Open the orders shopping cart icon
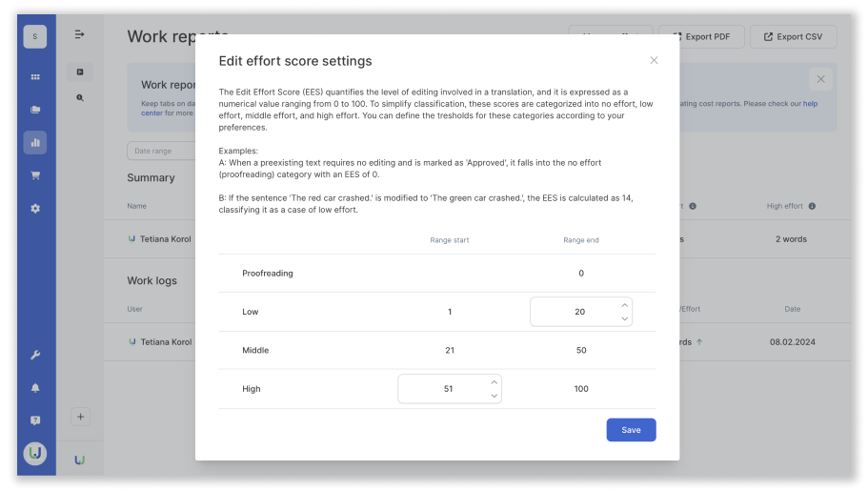The height and width of the screenshot is (491, 868). point(35,175)
